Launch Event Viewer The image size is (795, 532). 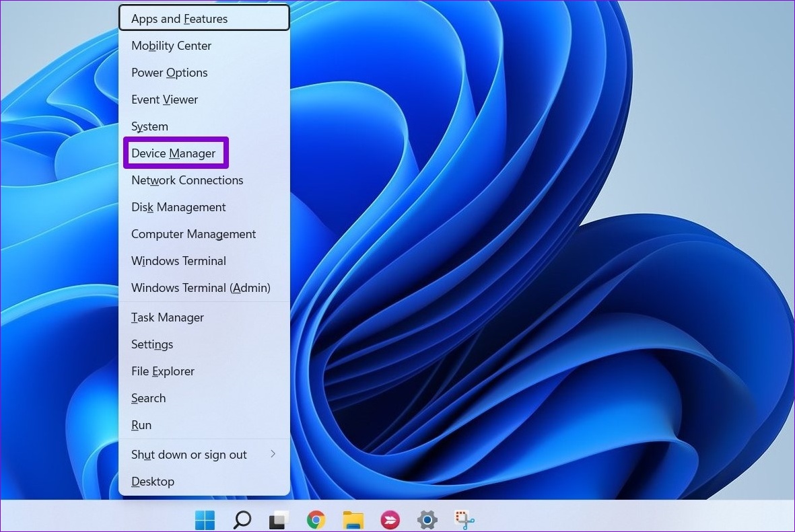tap(164, 100)
